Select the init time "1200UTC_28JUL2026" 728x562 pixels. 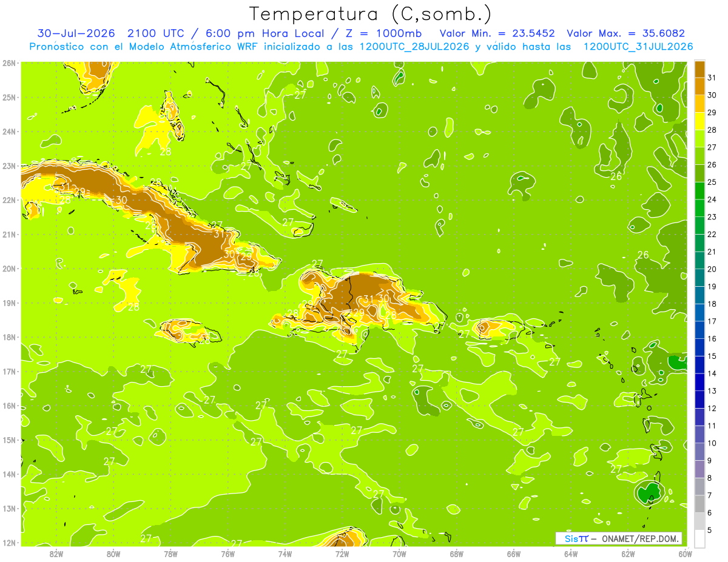414,47
